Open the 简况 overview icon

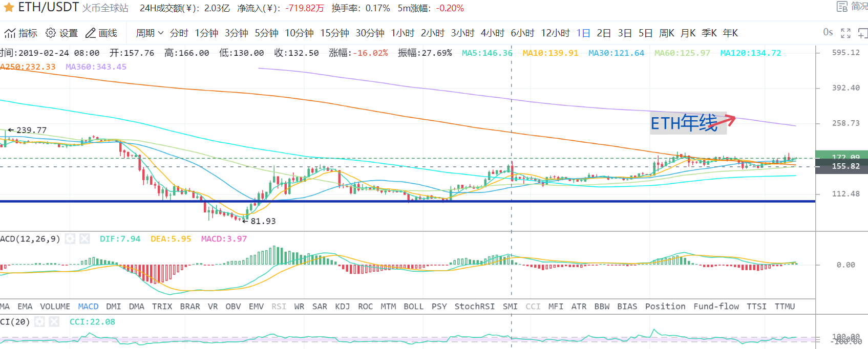coord(842,7)
